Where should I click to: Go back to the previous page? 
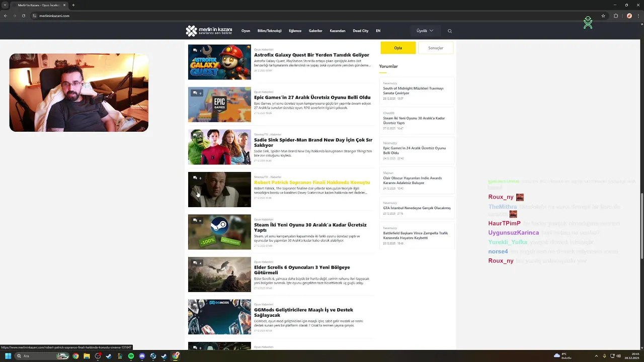tap(6, 16)
